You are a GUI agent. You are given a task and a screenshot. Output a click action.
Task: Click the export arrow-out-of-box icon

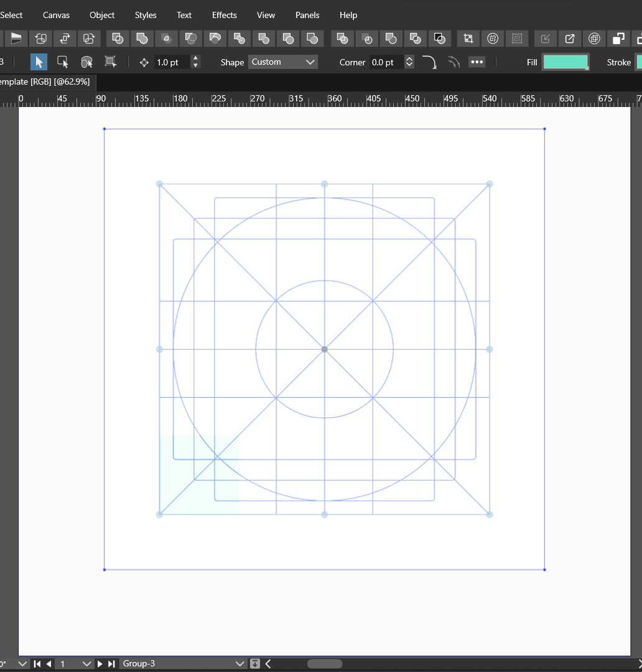(570, 39)
